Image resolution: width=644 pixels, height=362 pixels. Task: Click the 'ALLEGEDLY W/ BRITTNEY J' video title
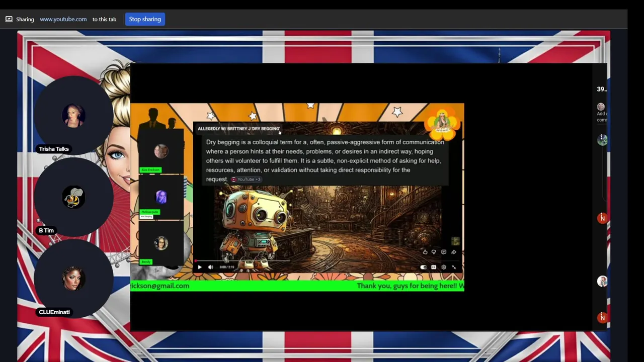click(238, 129)
